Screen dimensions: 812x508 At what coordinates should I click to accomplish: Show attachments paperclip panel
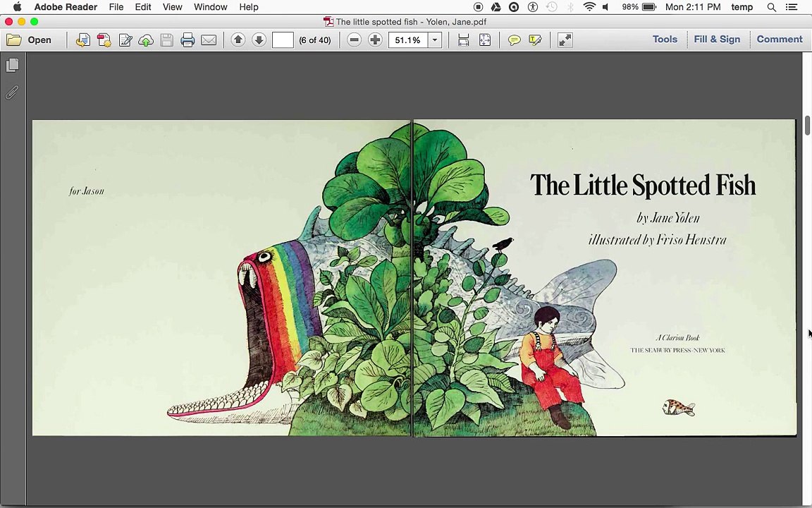point(13,92)
